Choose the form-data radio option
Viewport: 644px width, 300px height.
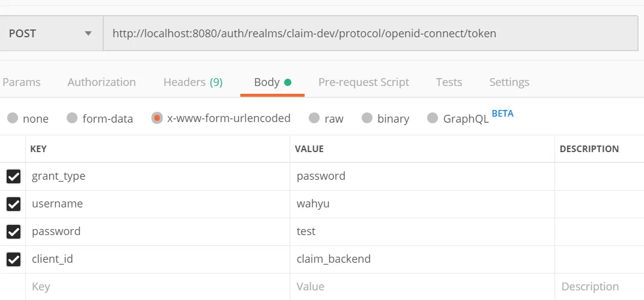pyautogui.click(x=73, y=118)
